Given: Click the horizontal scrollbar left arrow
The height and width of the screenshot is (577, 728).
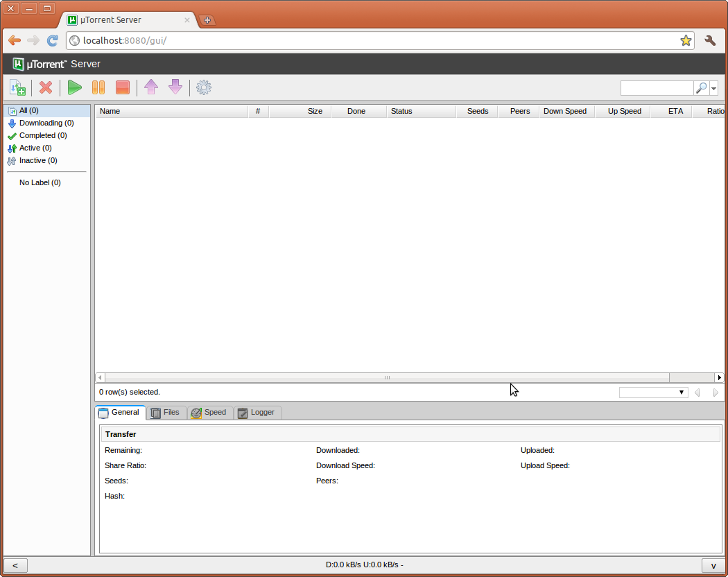Looking at the screenshot, I should (100, 378).
